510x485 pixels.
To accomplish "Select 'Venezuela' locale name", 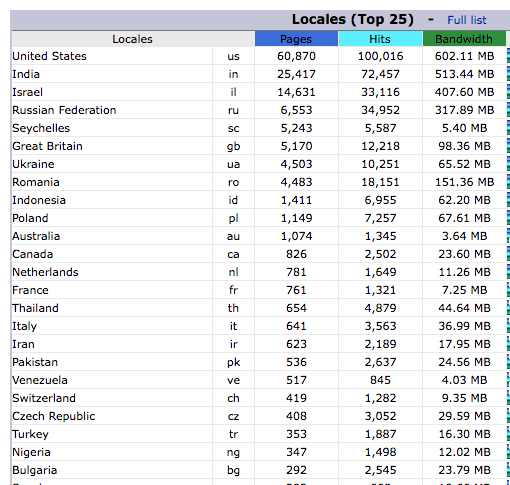I will pos(40,380).
